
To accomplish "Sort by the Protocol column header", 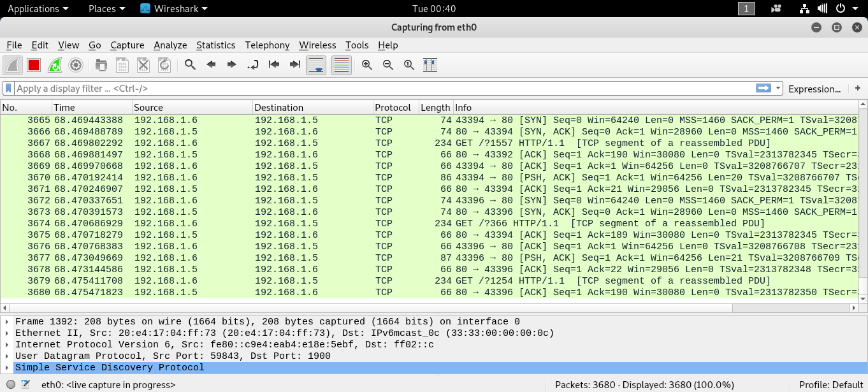I will (x=395, y=108).
